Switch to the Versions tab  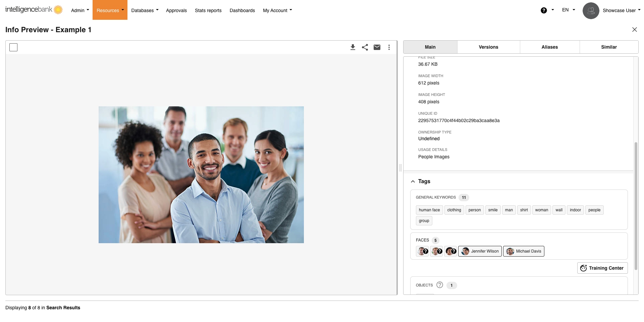pos(488,47)
